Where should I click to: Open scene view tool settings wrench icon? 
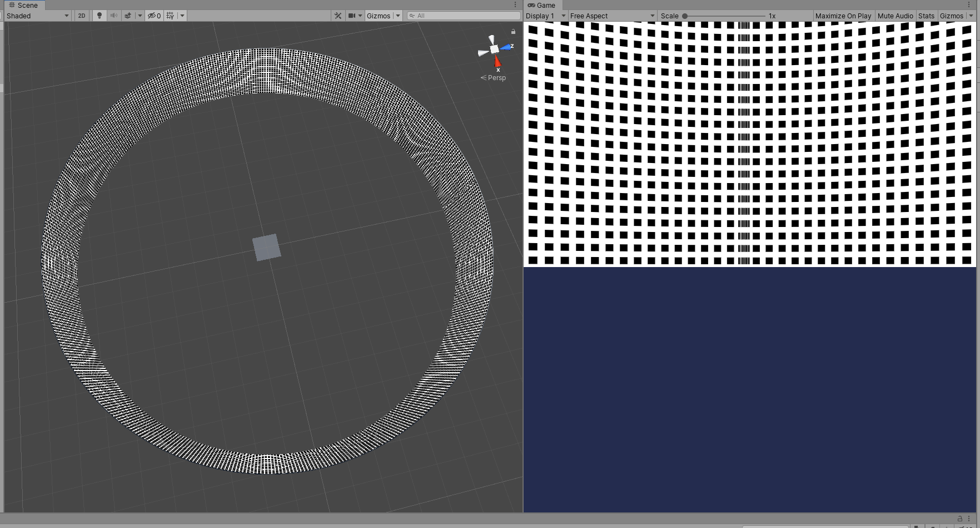coord(337,16)
